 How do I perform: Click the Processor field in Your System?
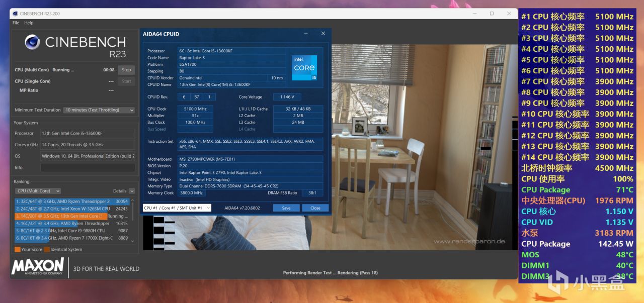point(88,133)
